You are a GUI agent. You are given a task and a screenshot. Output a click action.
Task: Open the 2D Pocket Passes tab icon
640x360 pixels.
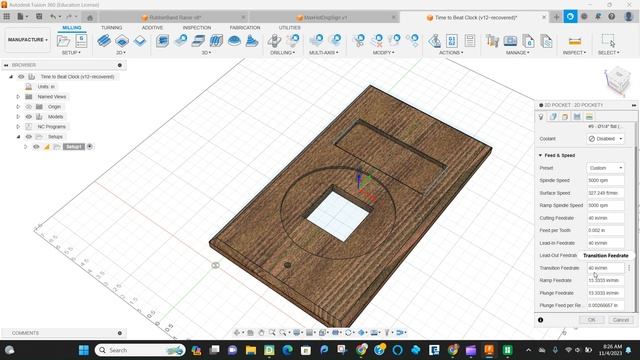[577, 117]
